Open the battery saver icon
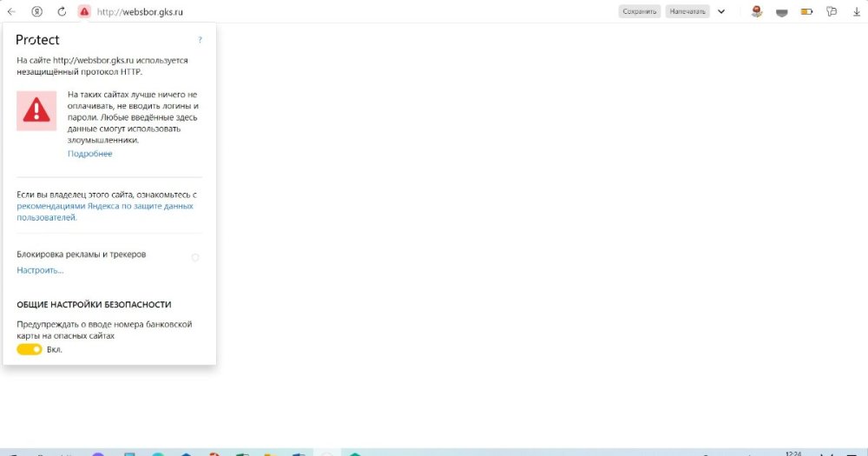Image resolution: width=868 pixels, height=456 pixels. [x=806, y=11]
